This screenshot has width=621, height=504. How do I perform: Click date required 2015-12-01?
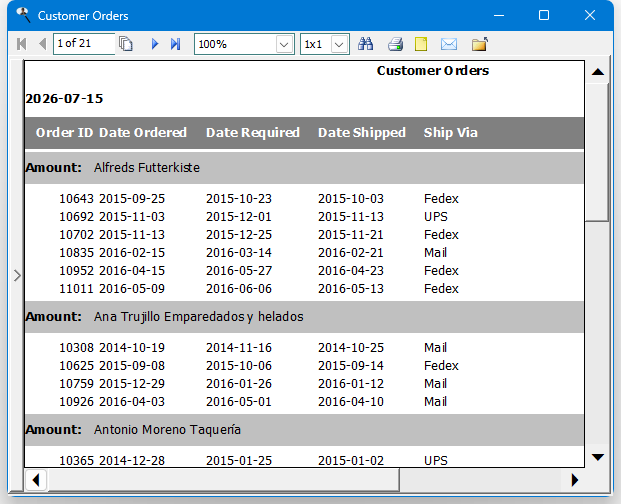(239, 217)
